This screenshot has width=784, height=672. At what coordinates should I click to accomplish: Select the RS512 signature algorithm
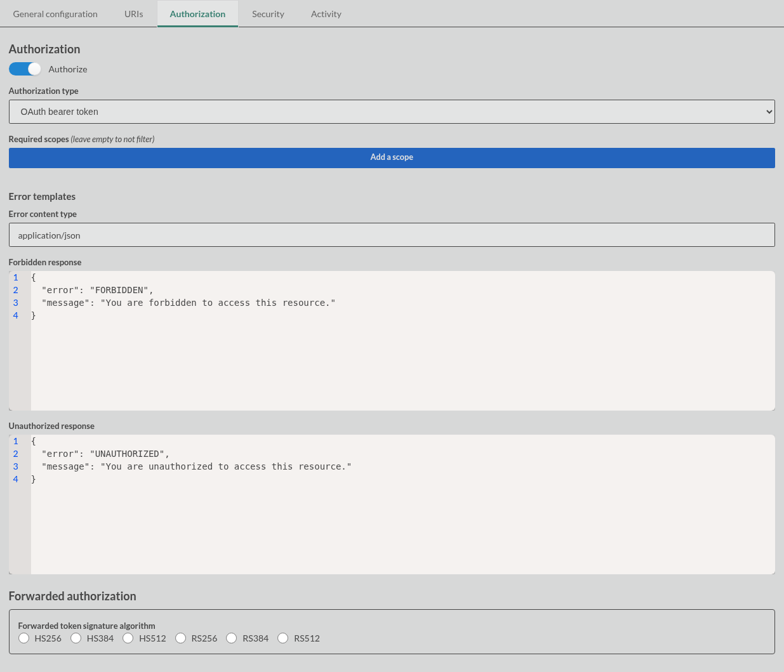(x=283, y=638)
